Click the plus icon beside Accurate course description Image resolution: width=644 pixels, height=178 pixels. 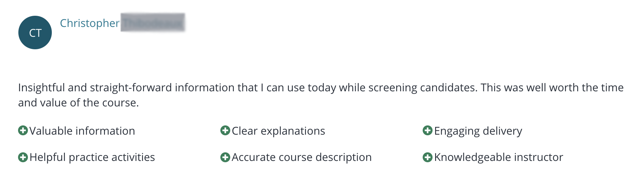coord(225,157)
